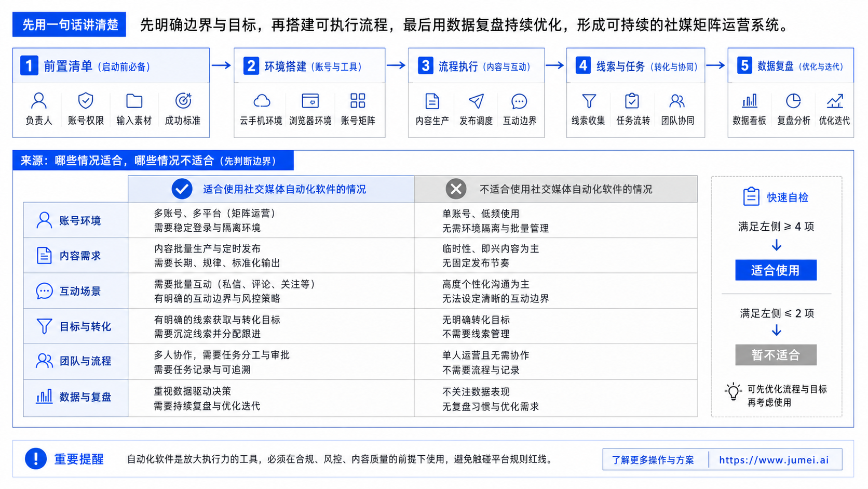The height and width of the screenshot is (489, 868).
Task: Click the 重要提醒 exclamation mark icon
Action: [x=36, y=458]
